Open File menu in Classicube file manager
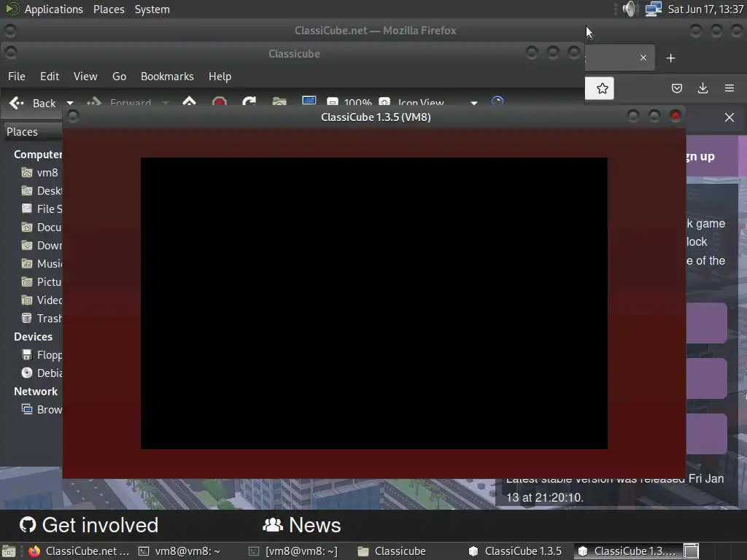This screenshot has height=560, width=747. coord(17,76)
